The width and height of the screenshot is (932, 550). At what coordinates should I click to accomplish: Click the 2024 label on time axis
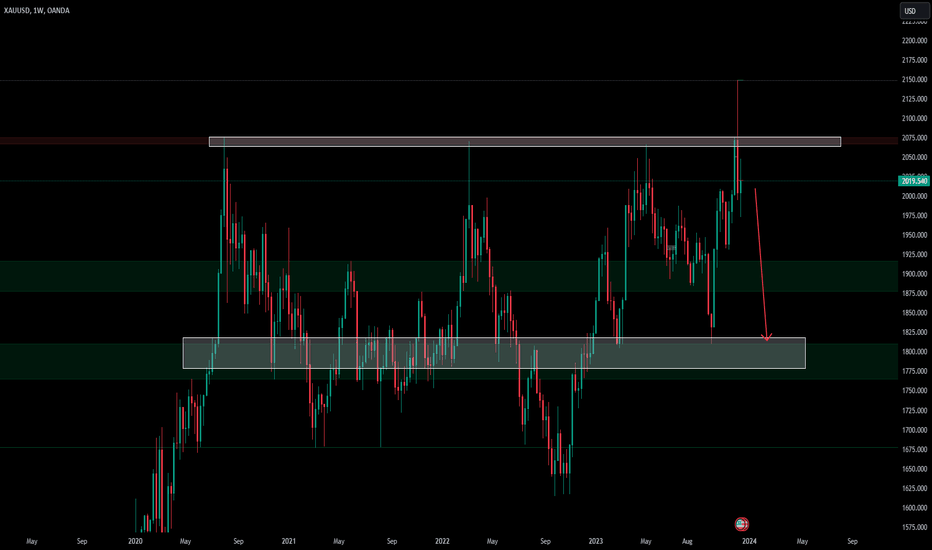(750, 541)
